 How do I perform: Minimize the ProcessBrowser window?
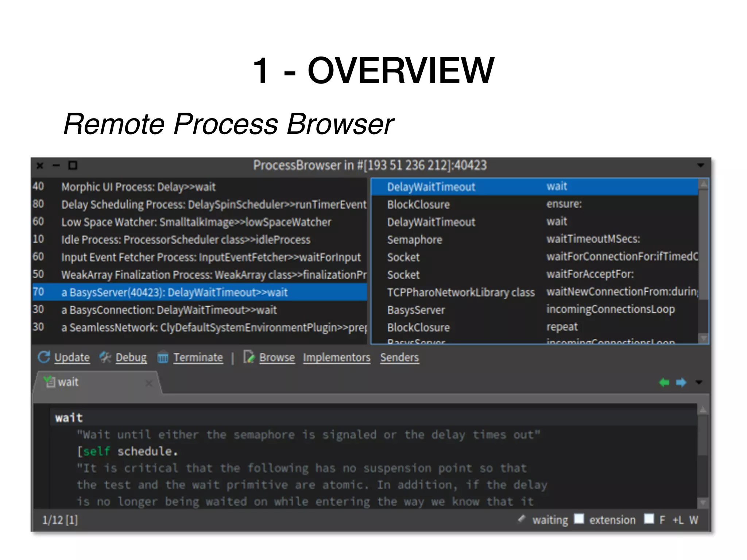(56, 166)
